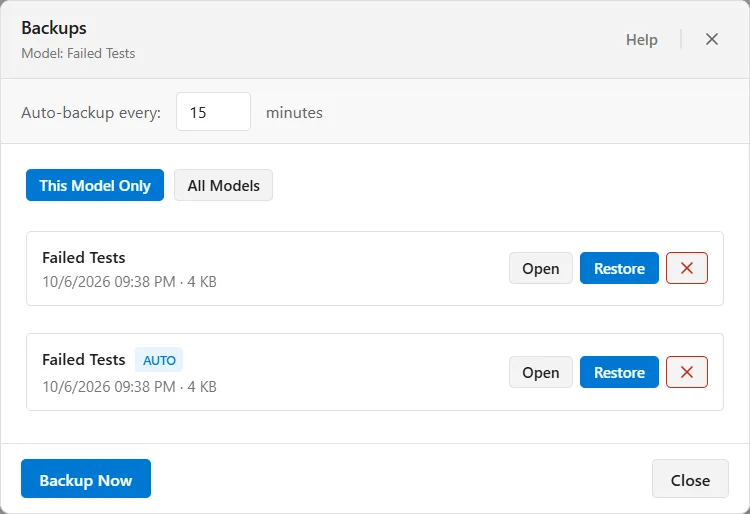The image size is (750, 514).
Task: Open the non-auto Failed Tests backup
Action: coord(540,268)
